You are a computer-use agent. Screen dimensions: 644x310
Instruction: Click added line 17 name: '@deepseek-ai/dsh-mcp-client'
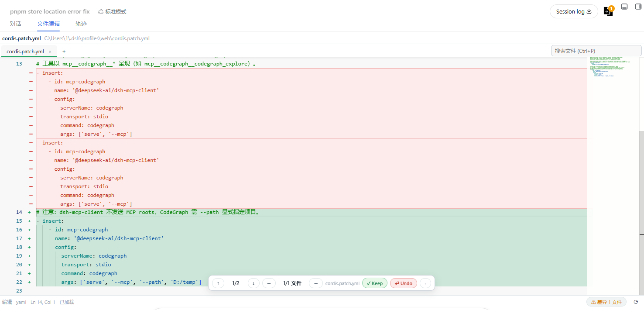coord(109,238)
